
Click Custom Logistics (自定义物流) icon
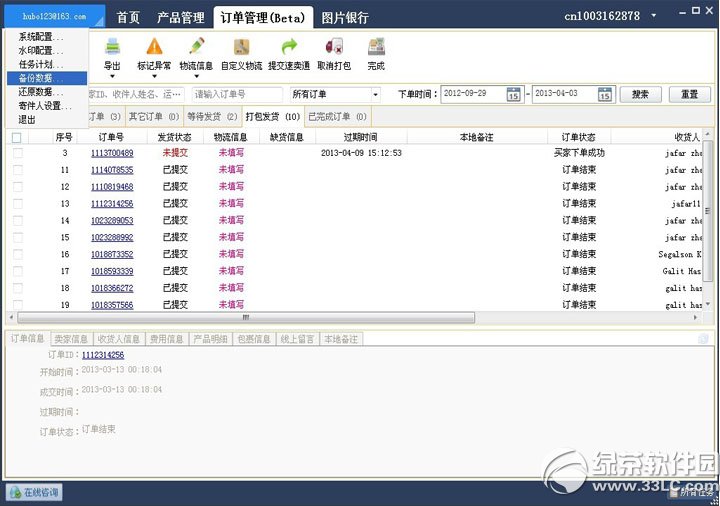pyautogui.click(x=242, y=46)
